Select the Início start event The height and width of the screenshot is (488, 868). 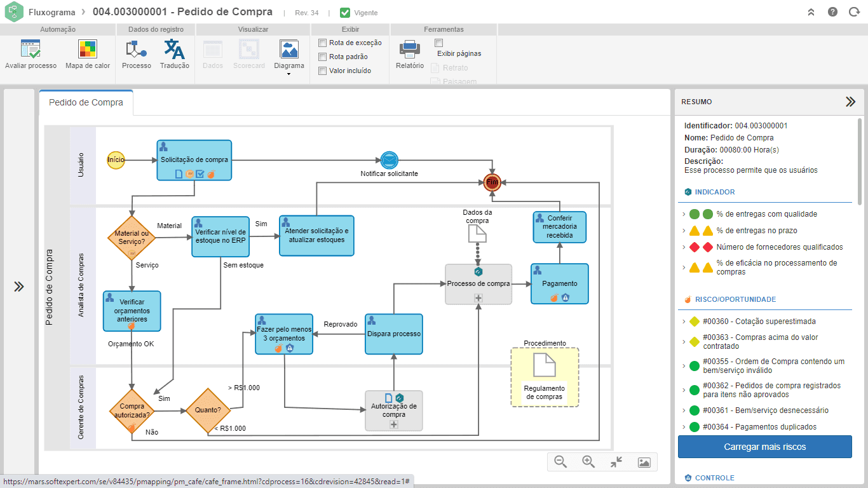pos(116,160)
